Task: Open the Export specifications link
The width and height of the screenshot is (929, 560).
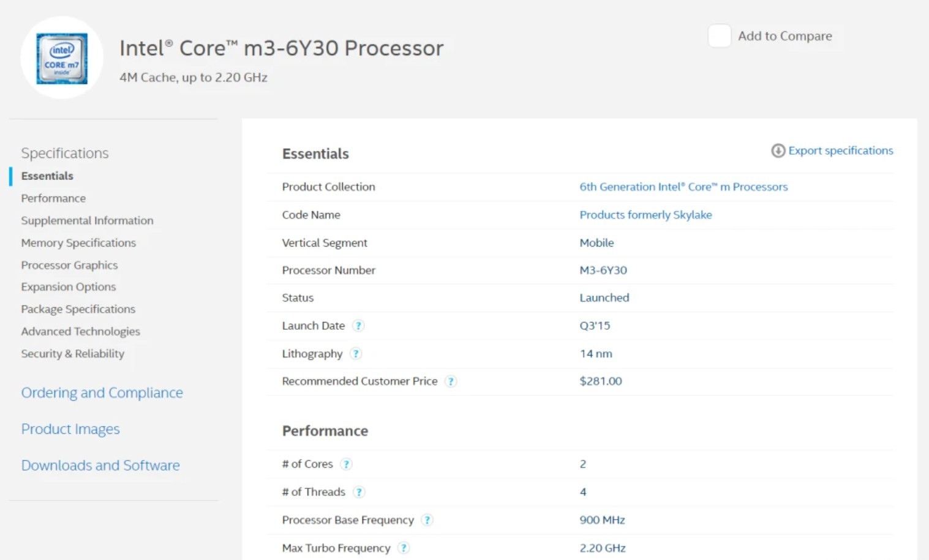Action: 840,151
